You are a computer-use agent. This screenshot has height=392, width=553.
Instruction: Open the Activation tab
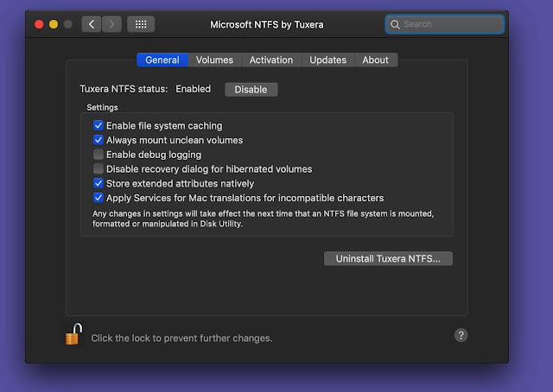click(271, 60)
